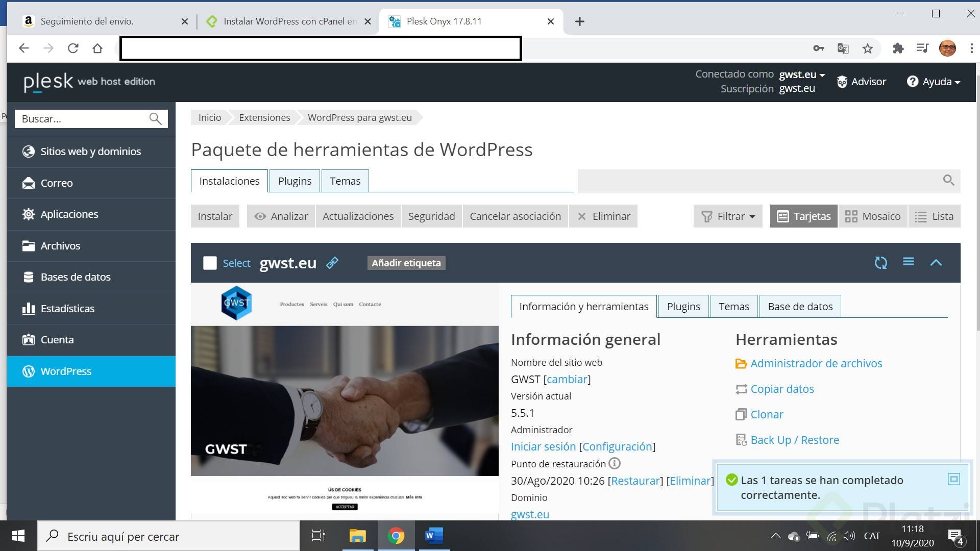This screenshot has height=551, width=980.
Task: Open Actualizaciones
Action: coord(358,216)
